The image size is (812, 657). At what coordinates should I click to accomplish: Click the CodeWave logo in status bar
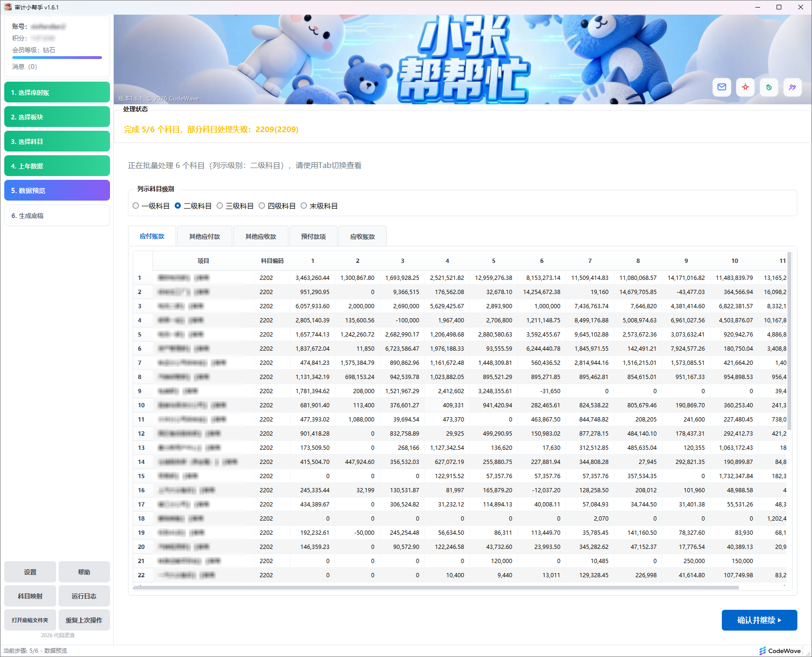pyautogui.click(x=779, y=651)
